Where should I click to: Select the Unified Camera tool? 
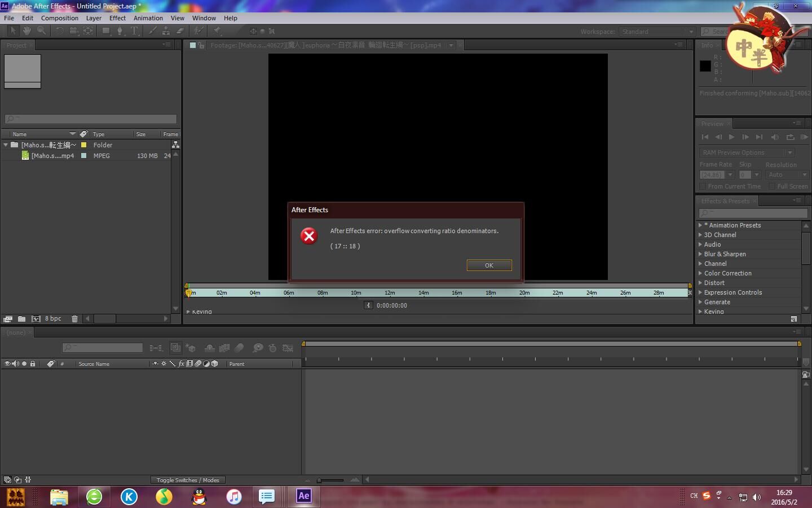pos(73,30)
